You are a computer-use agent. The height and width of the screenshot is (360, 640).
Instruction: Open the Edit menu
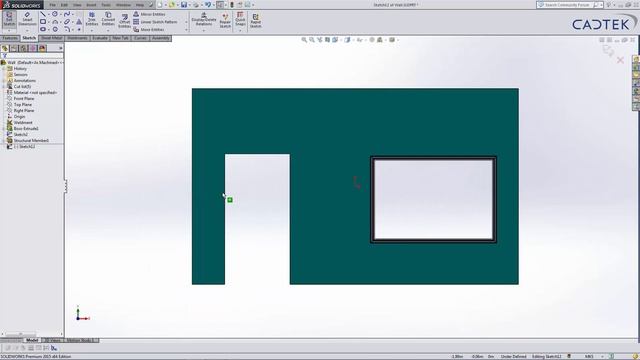point(64,5)
